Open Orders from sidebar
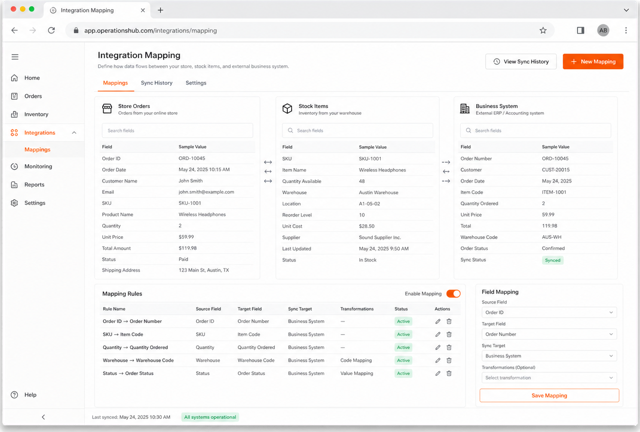Image resolution: width=640 pixels, height=432 pixels. (33, 96)
